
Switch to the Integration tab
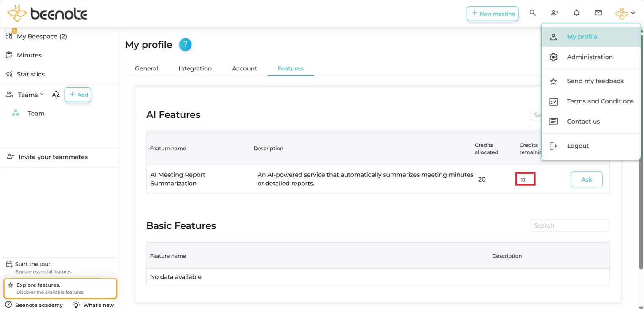coord(195,68)
